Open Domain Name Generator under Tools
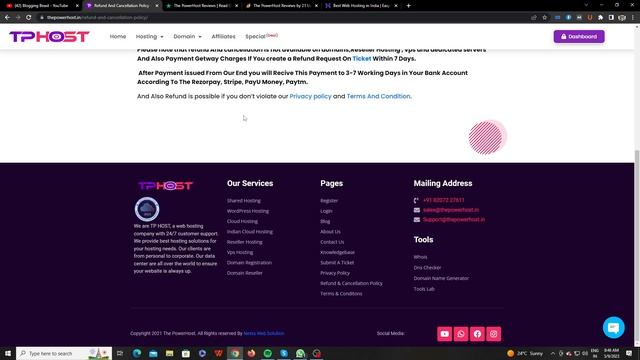640x360 pixels. pyautogui.click(x=441, y=278)
